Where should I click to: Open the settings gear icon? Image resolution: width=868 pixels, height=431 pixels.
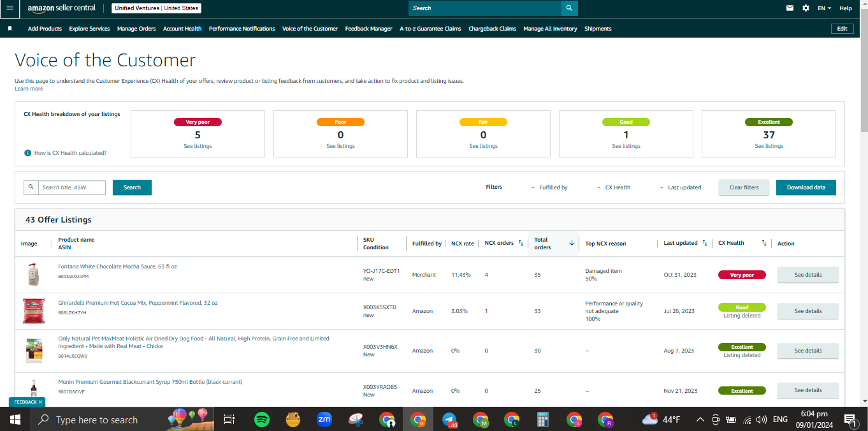pos(806,8)
